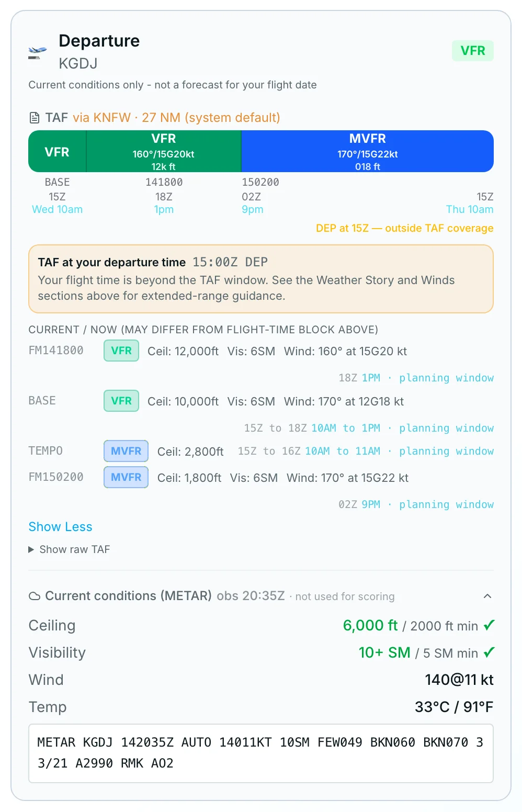Click 'FM150200' row label
522x812 pixels.
[56, 477]
